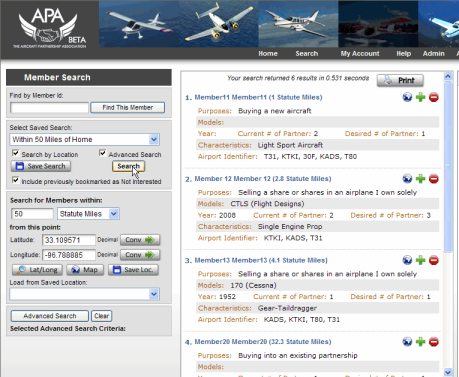Screen dimensions: 459x377
Task: Convert latitude with Conv arrow button
Action: point(140,240)
